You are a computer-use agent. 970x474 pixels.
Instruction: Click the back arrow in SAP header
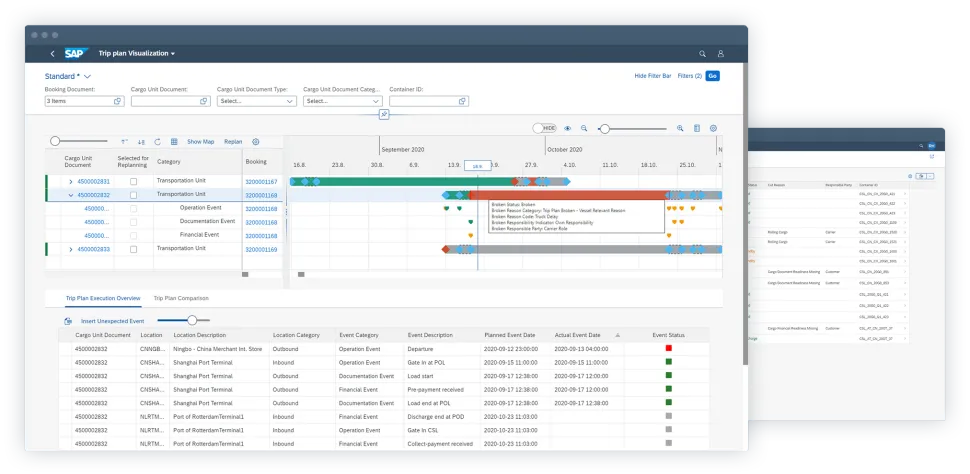[x=52, y=53]
